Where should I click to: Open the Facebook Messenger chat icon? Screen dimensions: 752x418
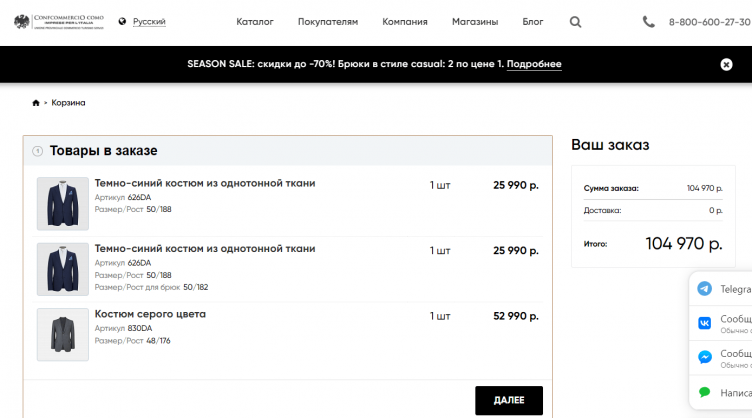click(x=705, y=357)
